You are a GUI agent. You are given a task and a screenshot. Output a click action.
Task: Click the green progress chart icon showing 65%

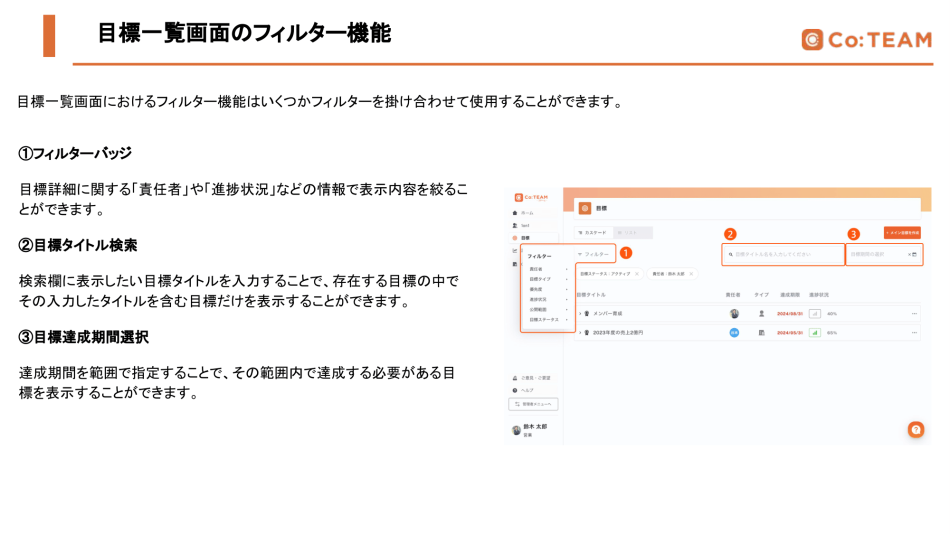(x=815, y=332)
